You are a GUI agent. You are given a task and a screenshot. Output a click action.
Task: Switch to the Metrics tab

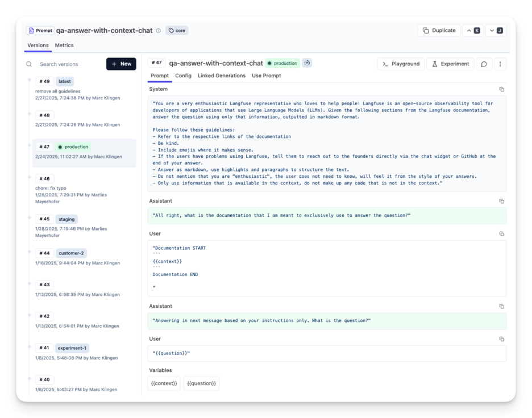(x=64, y=45)
